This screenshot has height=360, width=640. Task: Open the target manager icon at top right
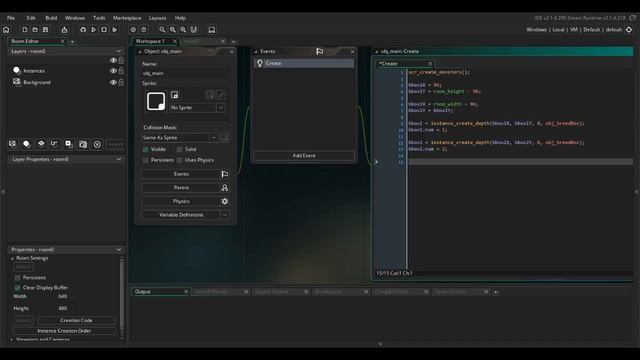click(629, 30)
